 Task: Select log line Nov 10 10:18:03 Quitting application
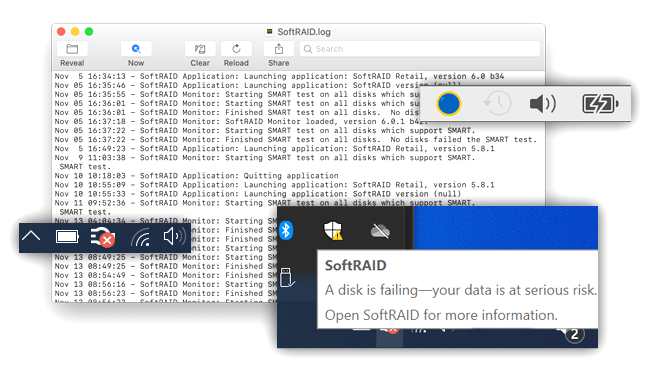(x=197, y=176)
